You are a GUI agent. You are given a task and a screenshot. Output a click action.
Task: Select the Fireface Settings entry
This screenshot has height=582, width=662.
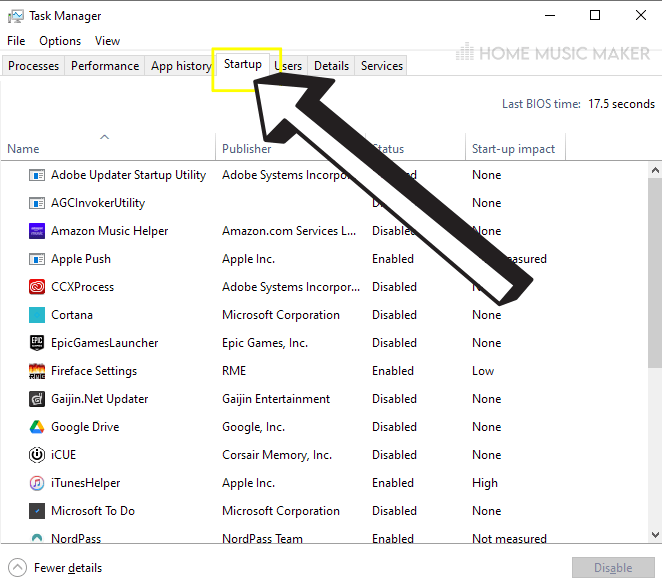(x=324, y=371)
